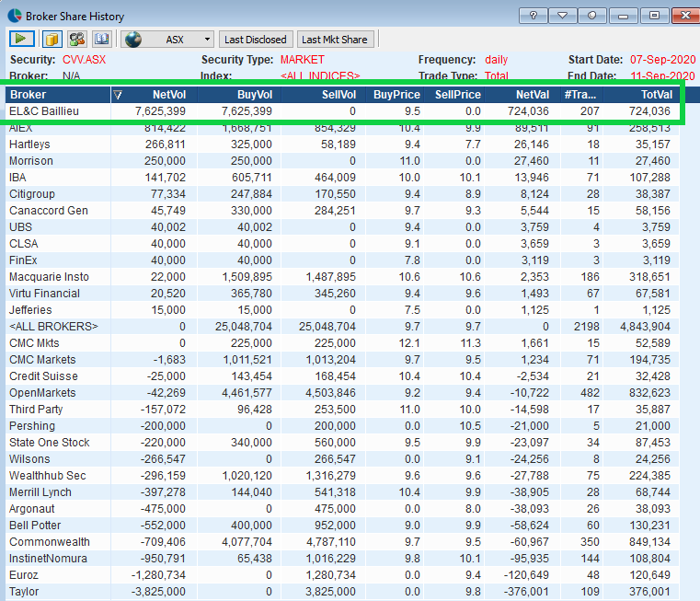Click the open book help icon

[x=102, y=40]
